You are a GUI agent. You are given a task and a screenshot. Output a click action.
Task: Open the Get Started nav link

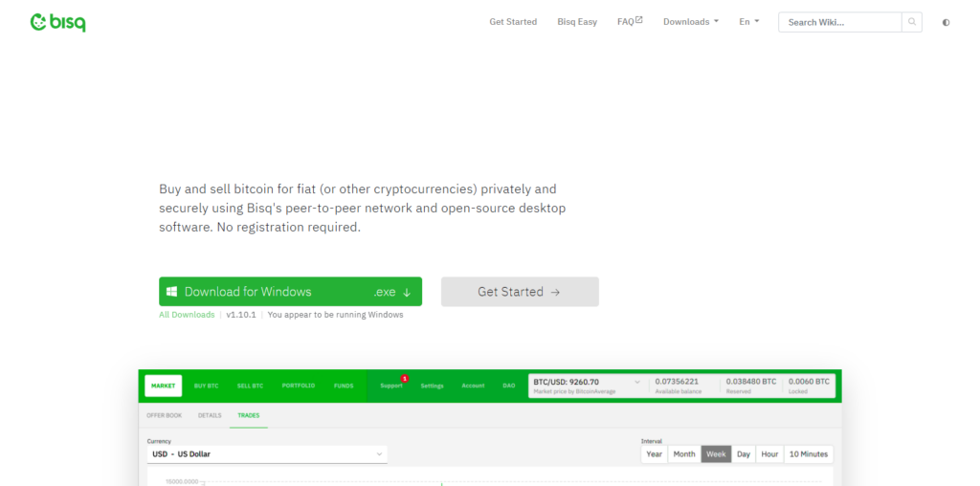pyautogui.click(x=513, y=22)
